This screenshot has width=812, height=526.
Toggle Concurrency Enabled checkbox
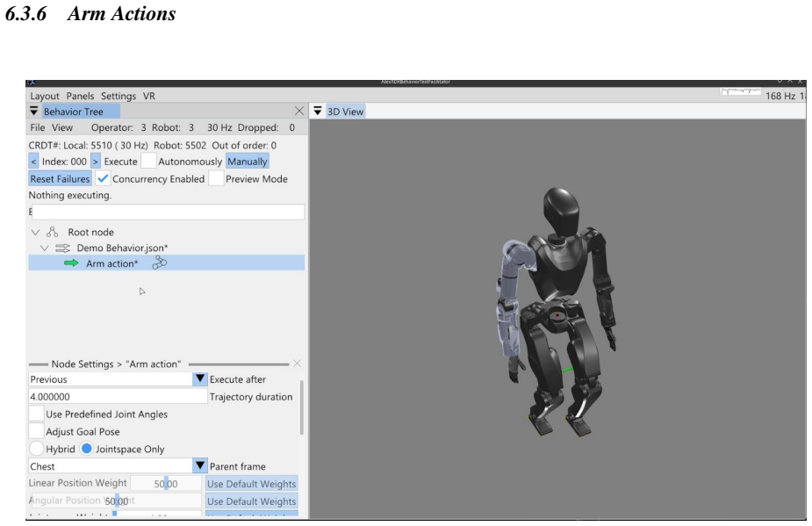click(103, 179)
